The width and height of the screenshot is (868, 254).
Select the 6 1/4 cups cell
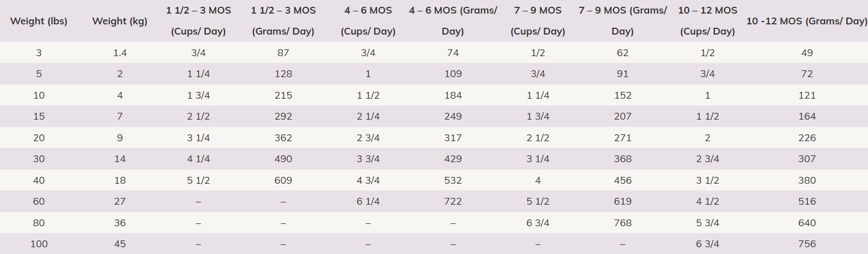[x=368, y=201]
